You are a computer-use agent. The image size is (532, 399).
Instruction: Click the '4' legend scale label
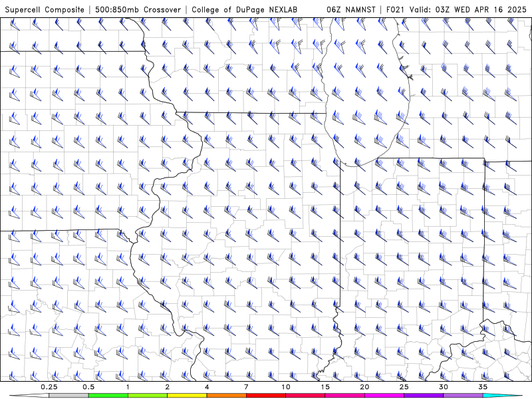tap(207, 387)
